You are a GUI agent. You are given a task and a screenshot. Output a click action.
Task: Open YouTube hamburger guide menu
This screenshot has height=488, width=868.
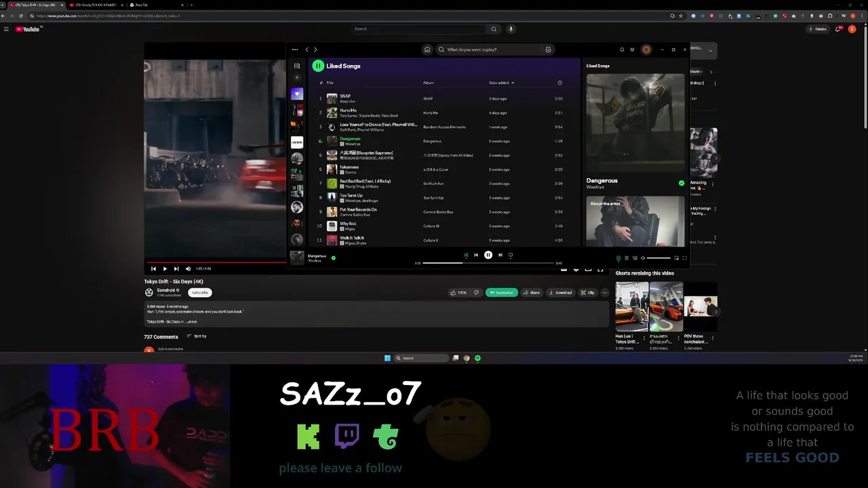point(6,29)
